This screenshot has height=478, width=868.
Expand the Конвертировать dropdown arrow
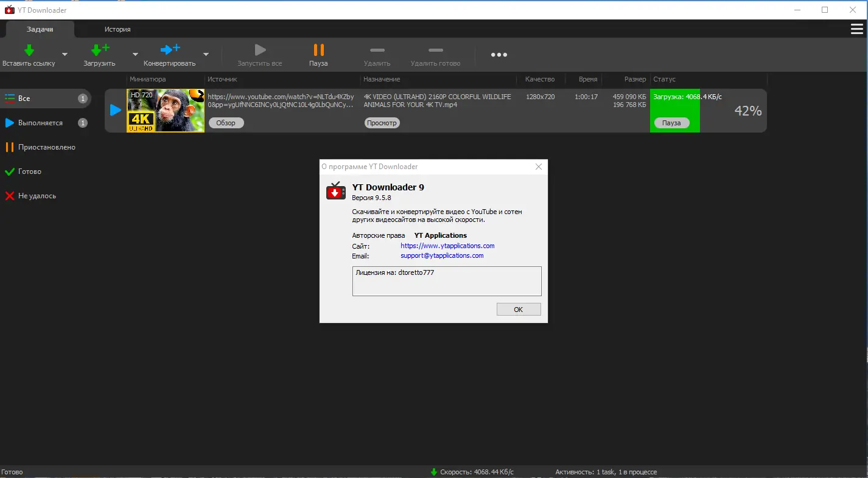pyautogui.click(x=206, y=54)
